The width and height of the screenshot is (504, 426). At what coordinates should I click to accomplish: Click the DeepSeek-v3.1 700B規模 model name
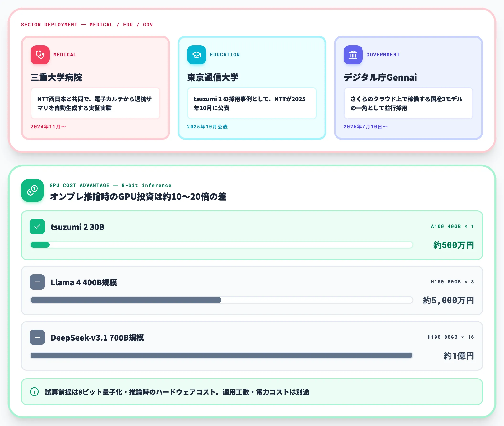(97, 338)
